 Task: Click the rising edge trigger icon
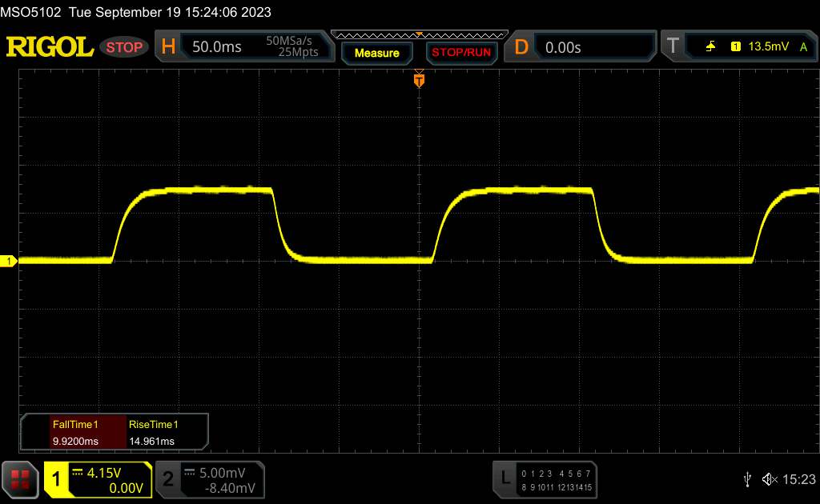click(710, 46)
